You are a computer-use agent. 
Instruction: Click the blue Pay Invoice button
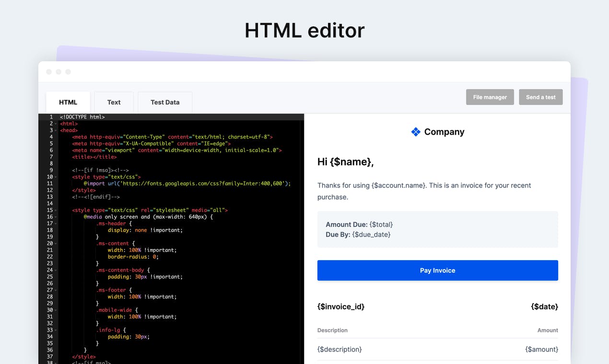[437, 270]
